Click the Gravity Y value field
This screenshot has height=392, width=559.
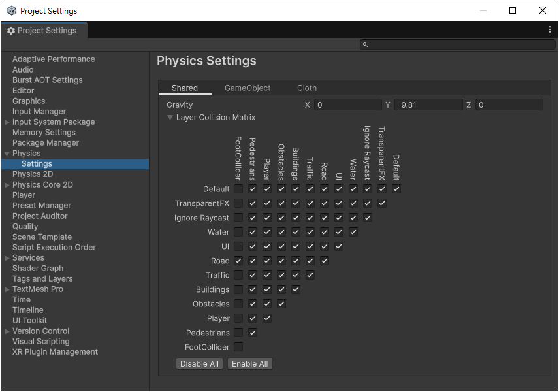[428, 105]
